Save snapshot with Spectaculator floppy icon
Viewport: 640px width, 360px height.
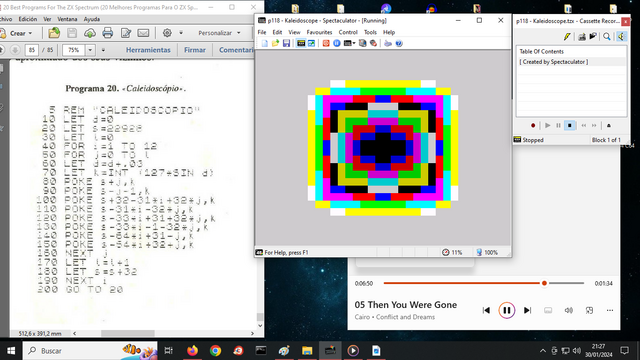287,43
